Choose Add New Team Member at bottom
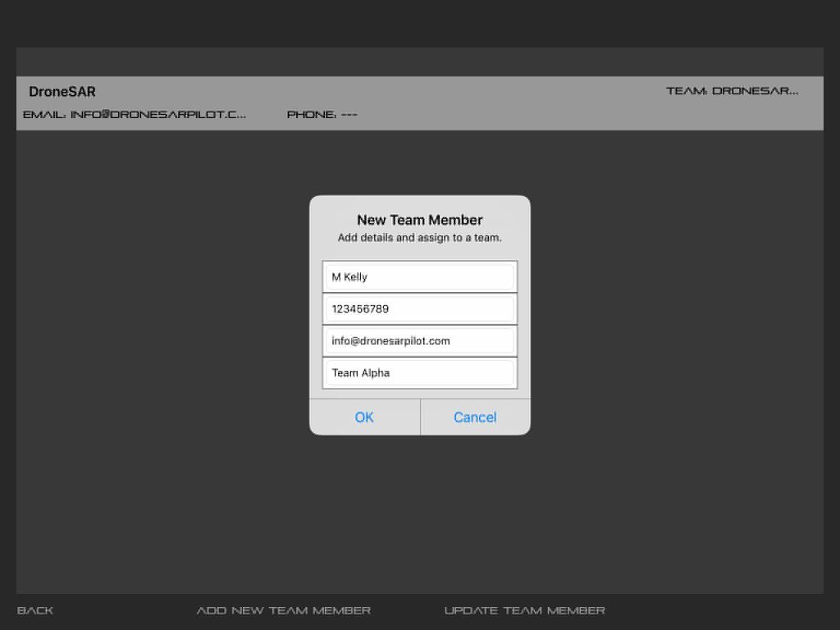Screen dimensions: 840x630 283,610
